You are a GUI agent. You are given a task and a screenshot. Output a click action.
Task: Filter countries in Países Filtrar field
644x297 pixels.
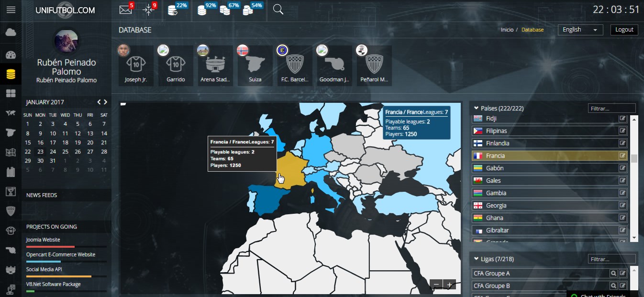coord(612,109)
